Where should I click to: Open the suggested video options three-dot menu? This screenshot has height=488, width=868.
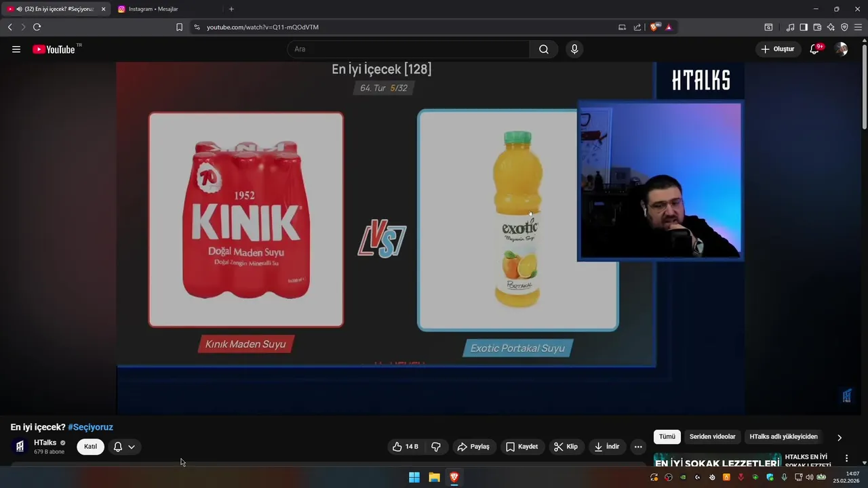click(846, 459)
